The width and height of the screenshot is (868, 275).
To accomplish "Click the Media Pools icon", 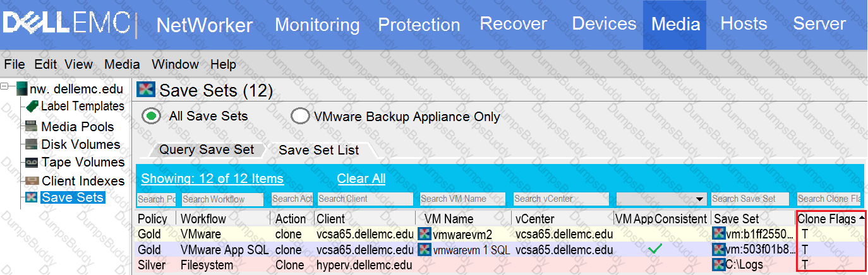I will (x=31, y=126).
